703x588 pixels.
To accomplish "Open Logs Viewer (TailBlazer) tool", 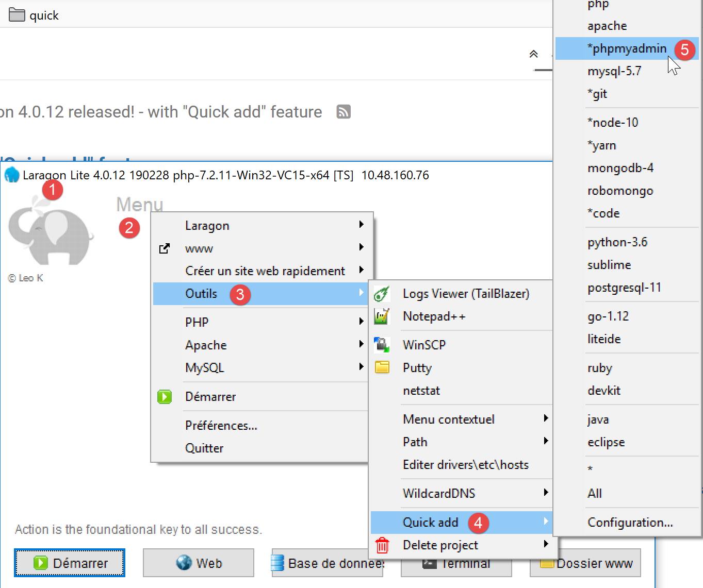I will pos(465,294).
